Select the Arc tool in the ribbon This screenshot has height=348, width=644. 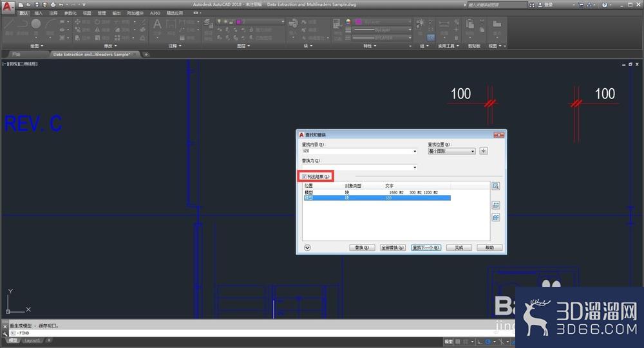tap(50, 26)
